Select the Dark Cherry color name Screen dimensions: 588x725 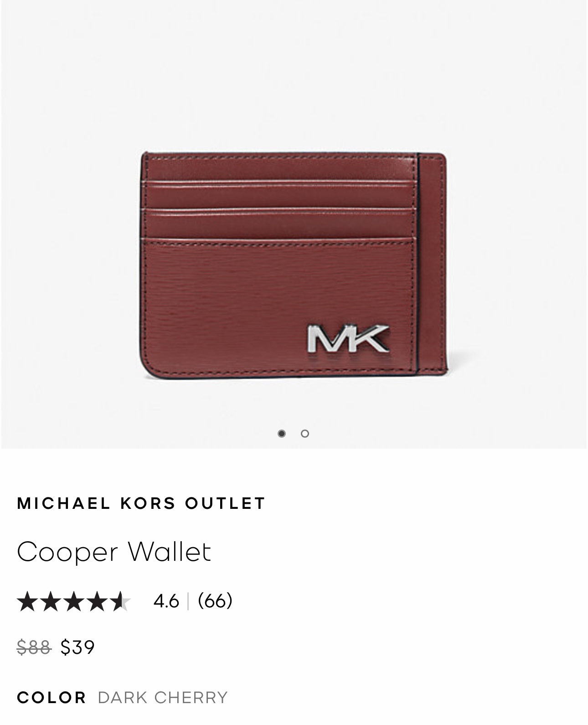tap(163, 698)
